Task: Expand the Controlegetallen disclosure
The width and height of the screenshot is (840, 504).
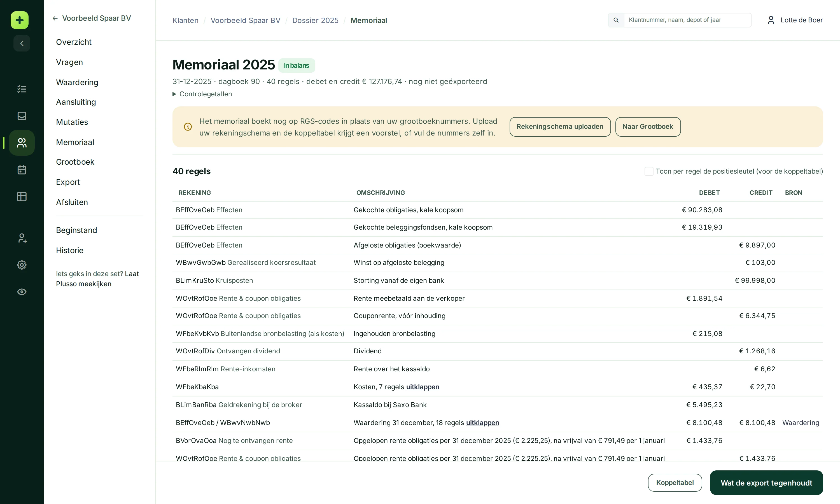Action: (202, 94)
